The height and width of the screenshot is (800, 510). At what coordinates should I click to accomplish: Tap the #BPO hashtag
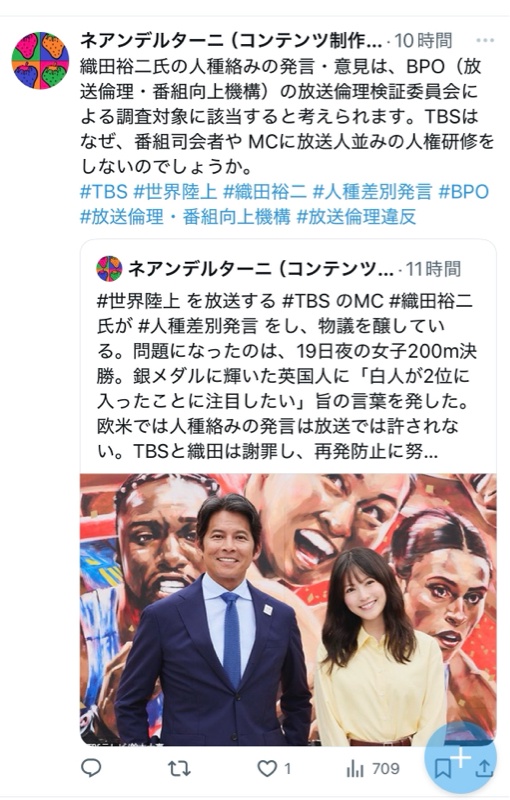pyautogui.click(x=464, y=192)
